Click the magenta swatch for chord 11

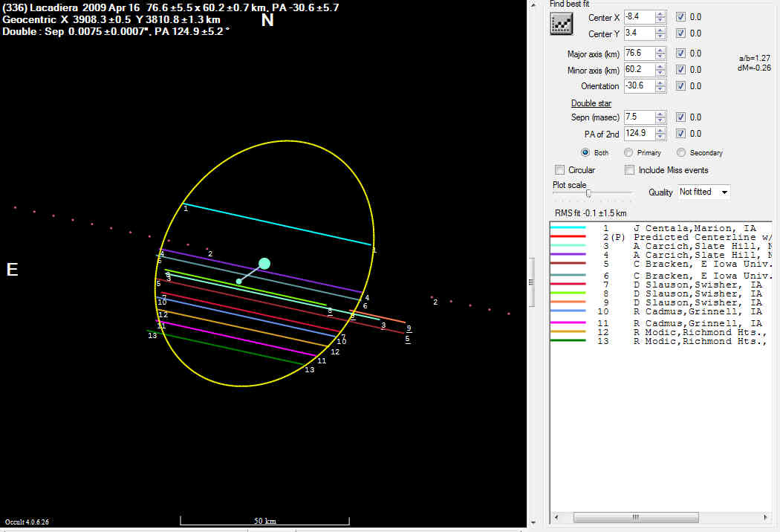pyautogui.click(x=568, y=323)
